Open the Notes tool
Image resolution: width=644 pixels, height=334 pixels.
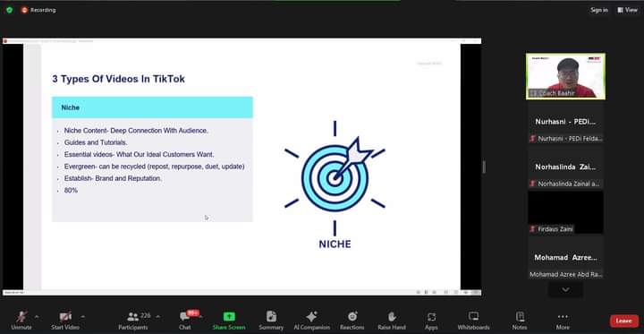click(x=520, y=321)
